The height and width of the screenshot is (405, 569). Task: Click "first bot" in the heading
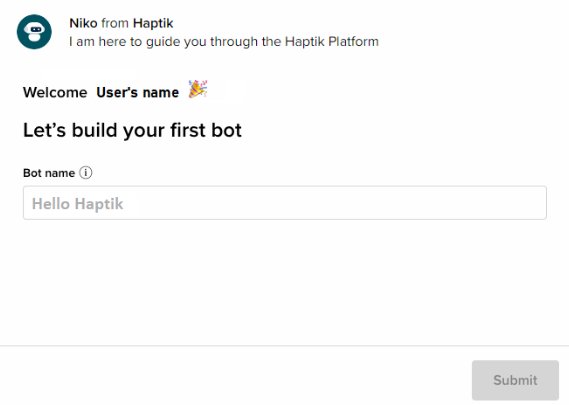click(x=206, y=130)
